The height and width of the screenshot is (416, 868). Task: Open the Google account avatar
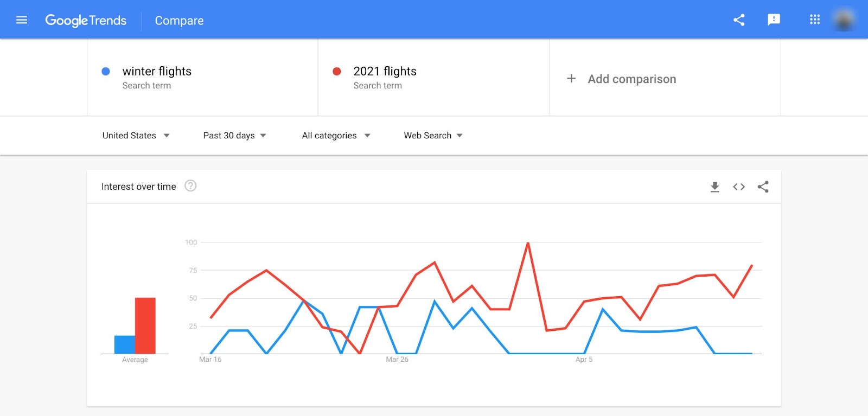844,20
